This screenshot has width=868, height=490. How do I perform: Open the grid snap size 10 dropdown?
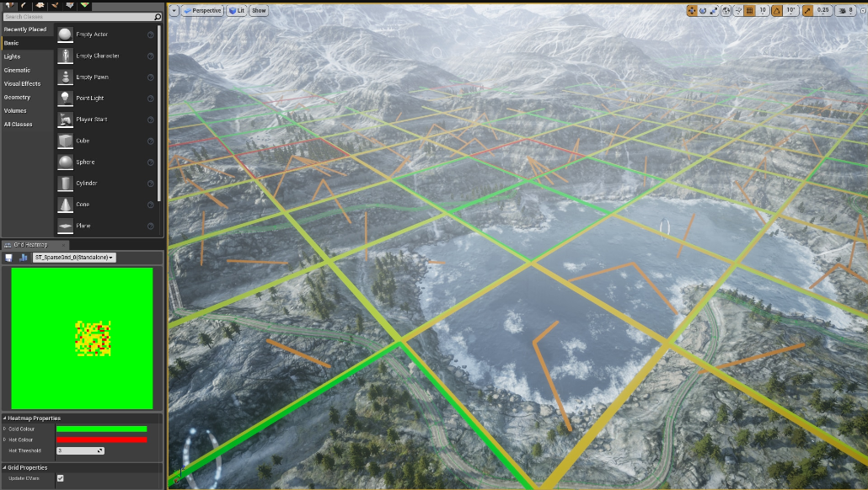(x=763, y=10)
